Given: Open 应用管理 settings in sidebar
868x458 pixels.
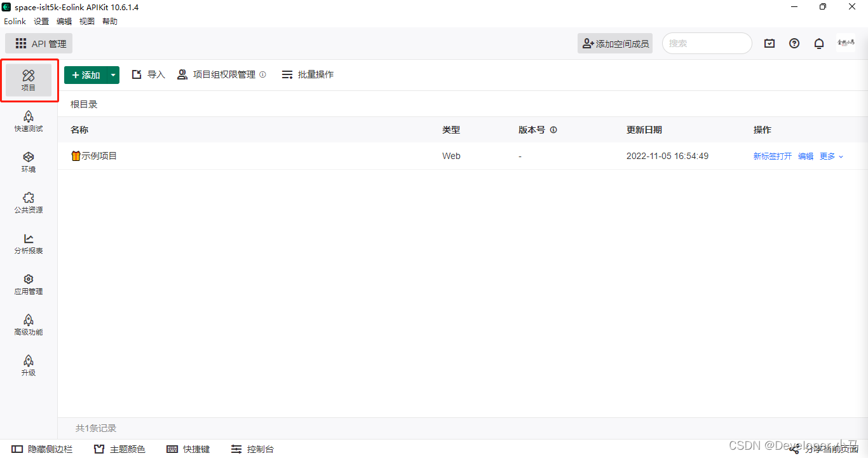Looking at the screenshot, I should [29, 284].
